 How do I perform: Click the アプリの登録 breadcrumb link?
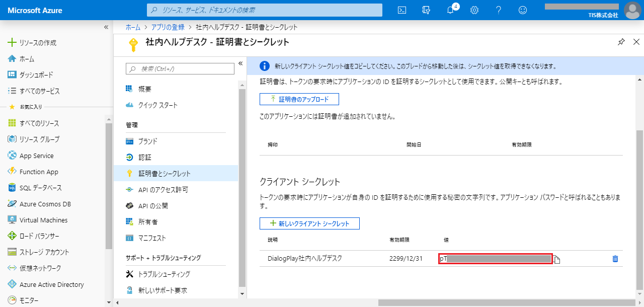(168, 27)
